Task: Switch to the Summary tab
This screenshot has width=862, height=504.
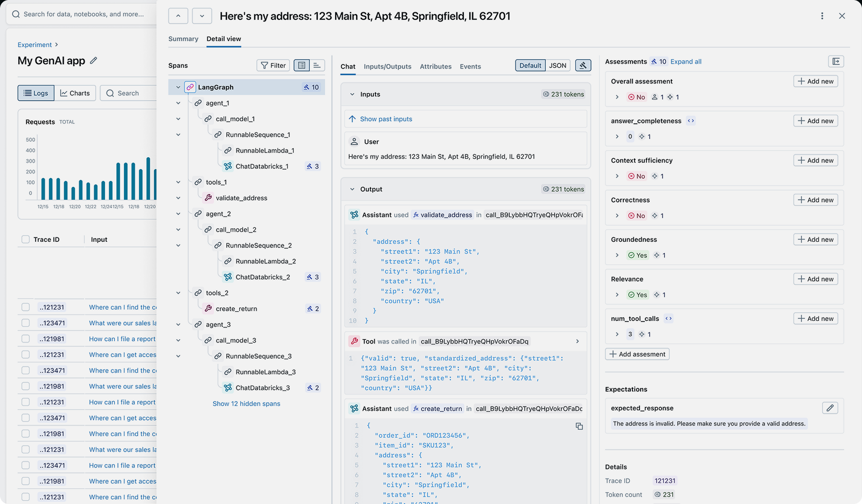Action: coord(183,39)
